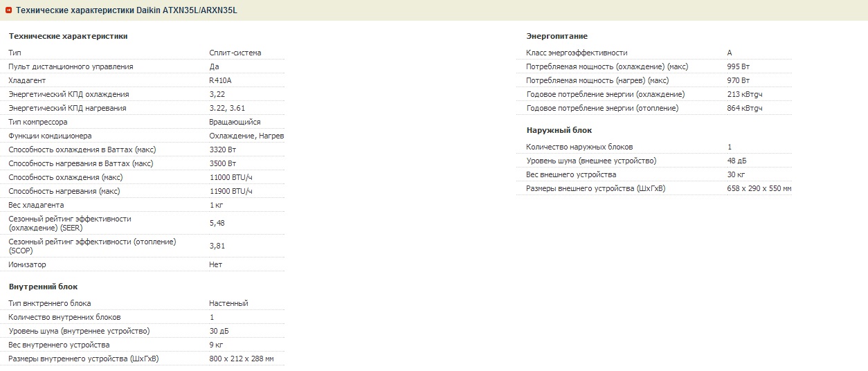Select the 'Охлаждение, Нагрев' functions value
Image resolution: width=868 pixels, height=371 pixels.
(x=246, y=136)
